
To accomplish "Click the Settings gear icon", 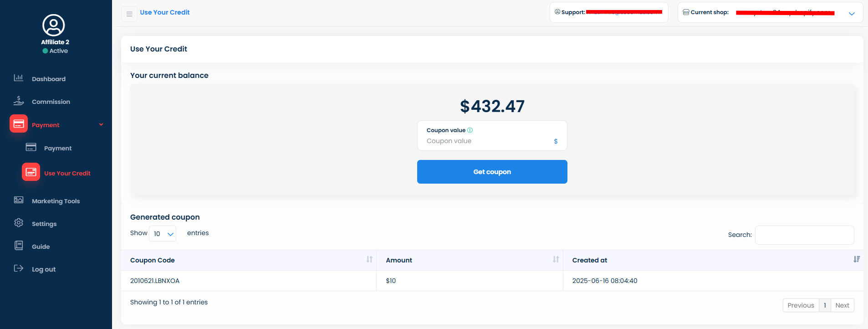I will click(x=19, y=223).
